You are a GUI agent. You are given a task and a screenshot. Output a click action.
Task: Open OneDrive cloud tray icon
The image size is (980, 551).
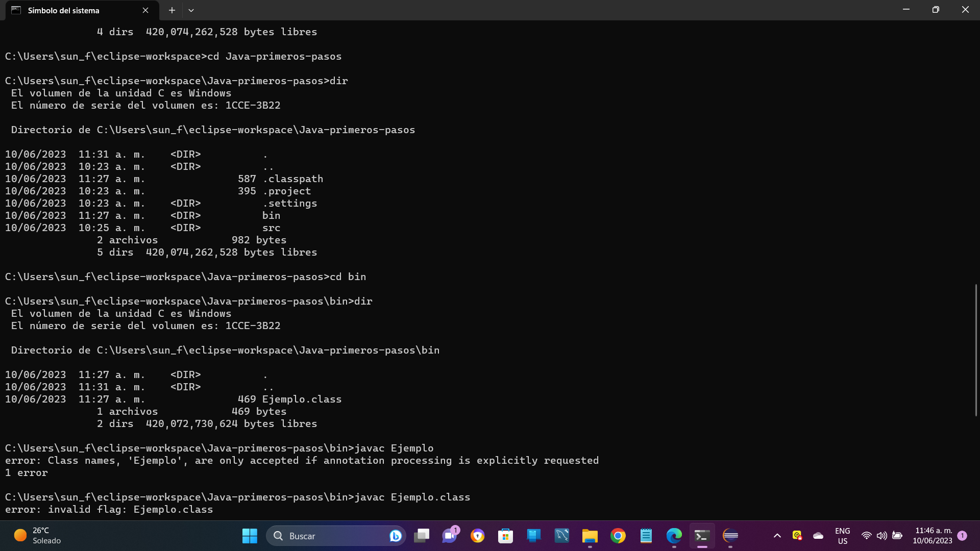pyautogui.click(x=818, y=536)
